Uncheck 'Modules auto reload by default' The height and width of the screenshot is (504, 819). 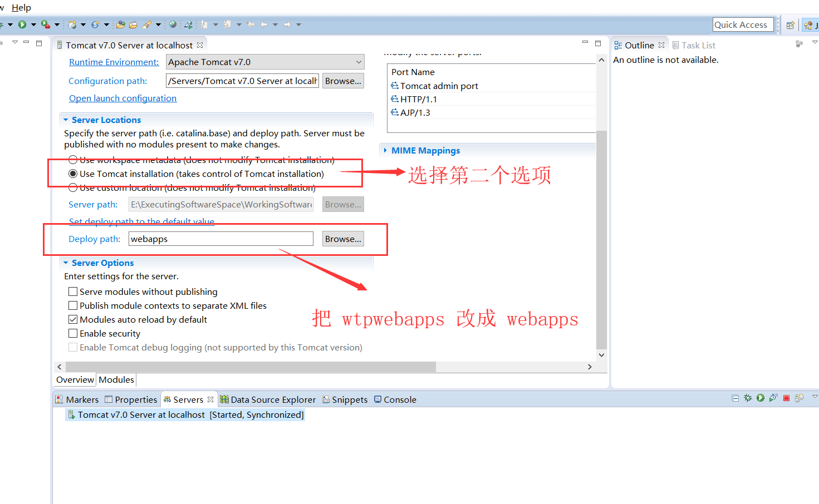click(73, 319)
